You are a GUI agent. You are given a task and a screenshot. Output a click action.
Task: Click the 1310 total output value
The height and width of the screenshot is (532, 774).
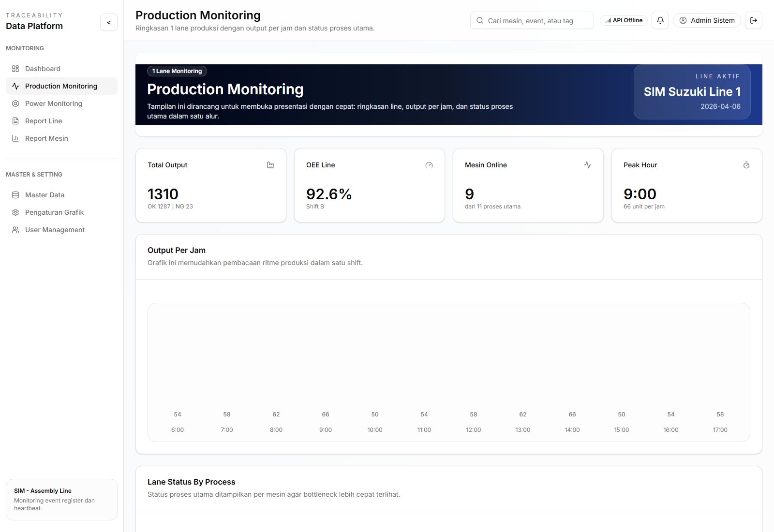pyautogui.click(x=163, y=194)
